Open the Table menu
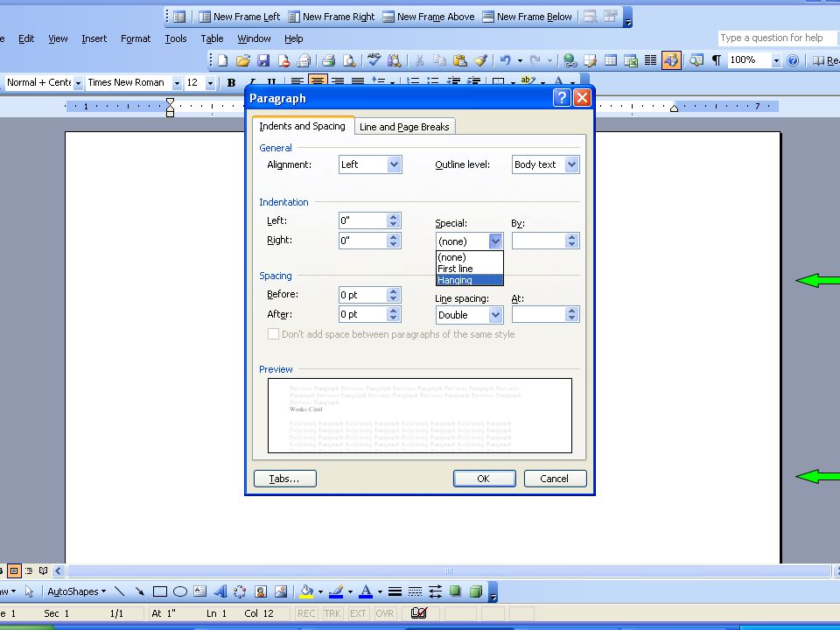 pos(212,38)
